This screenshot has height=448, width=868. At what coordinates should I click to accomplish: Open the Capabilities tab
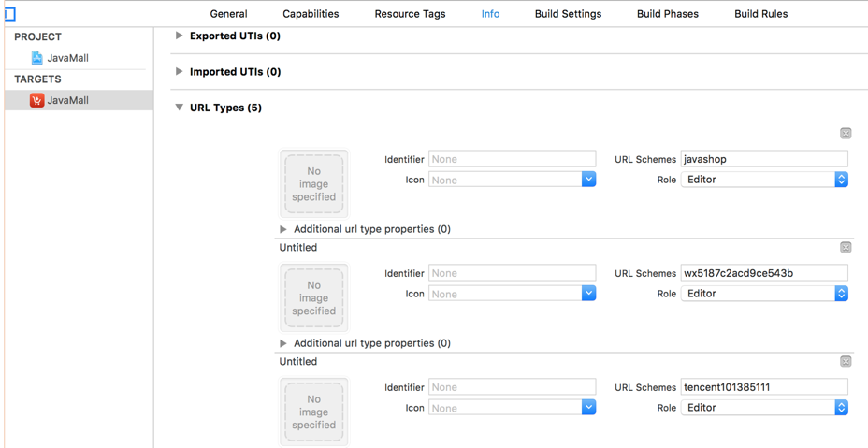tap(311, 14)
